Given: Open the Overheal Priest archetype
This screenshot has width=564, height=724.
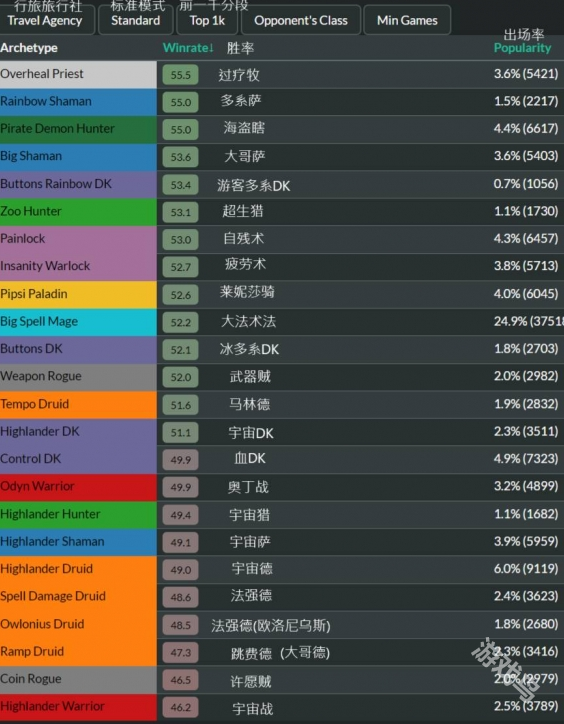Looking at the screenshot, I should point(78,74).
